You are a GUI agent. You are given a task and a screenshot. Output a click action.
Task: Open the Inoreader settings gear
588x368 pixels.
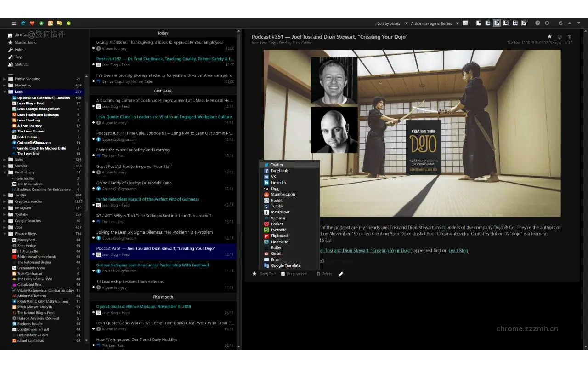tap(547, 23)
